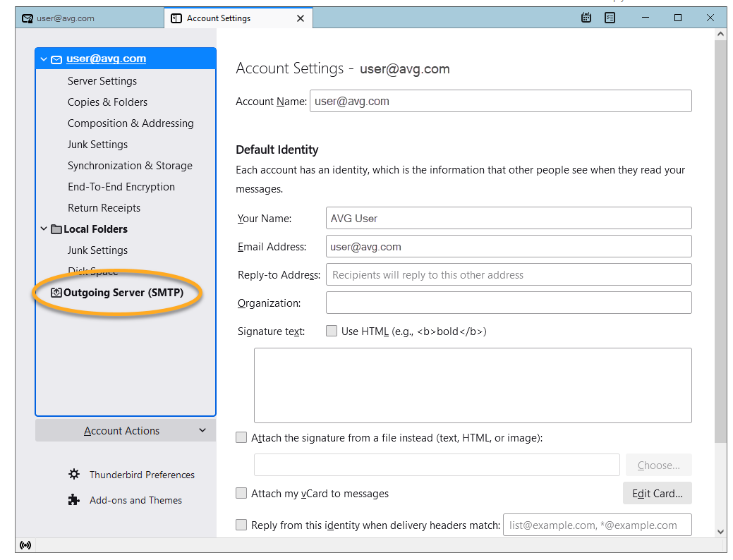This screenshot has width=733, height=560.
Task: Click the Local Folders folder icon
Action: (56, 229)
